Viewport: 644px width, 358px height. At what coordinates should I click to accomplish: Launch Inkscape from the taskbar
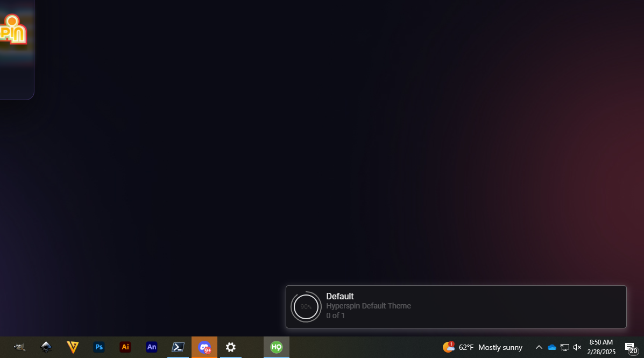pos(46,347)
